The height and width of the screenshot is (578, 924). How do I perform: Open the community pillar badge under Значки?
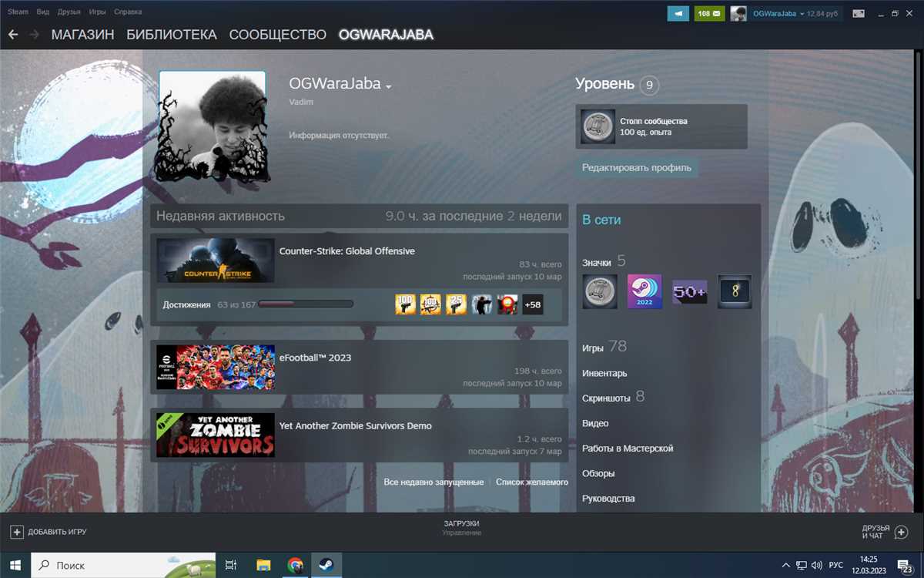[x=599, y=291]
